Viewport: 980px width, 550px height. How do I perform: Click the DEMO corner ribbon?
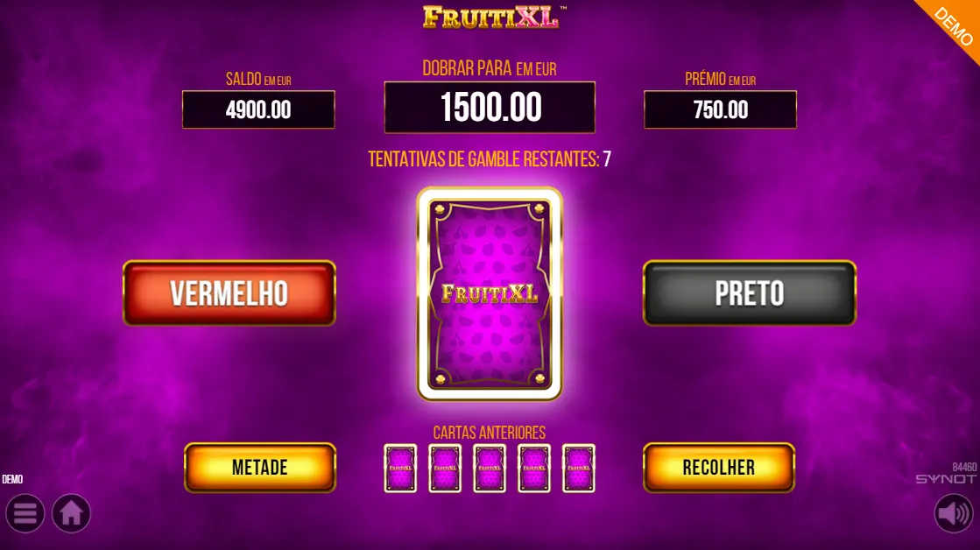pos(953,26)
